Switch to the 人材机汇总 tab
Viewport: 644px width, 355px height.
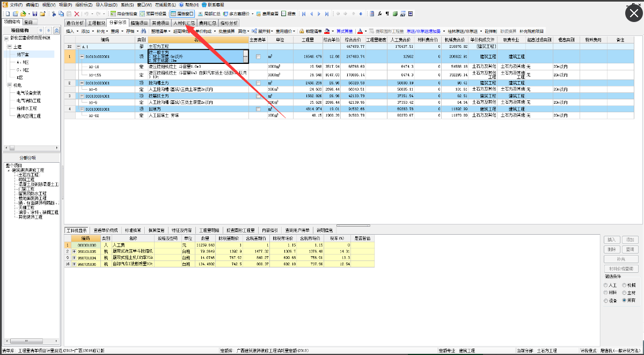click(x=184, y=23)
